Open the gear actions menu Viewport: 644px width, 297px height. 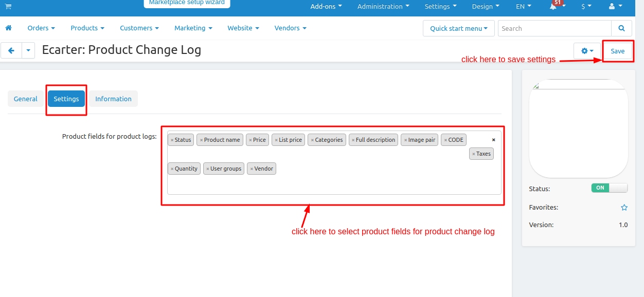pyautogui.click(x=587, y=51)
